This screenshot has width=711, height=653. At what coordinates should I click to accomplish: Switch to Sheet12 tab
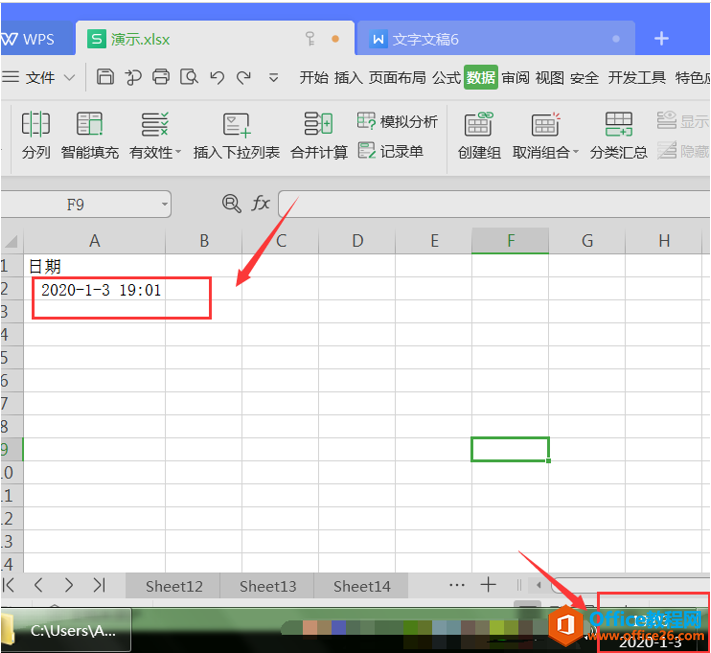point(174,586)
